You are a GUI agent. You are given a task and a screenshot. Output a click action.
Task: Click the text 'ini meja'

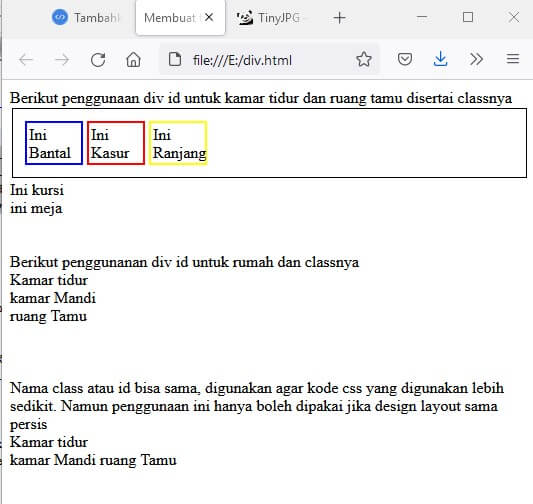pyautogui.click(x=36, y=208)
